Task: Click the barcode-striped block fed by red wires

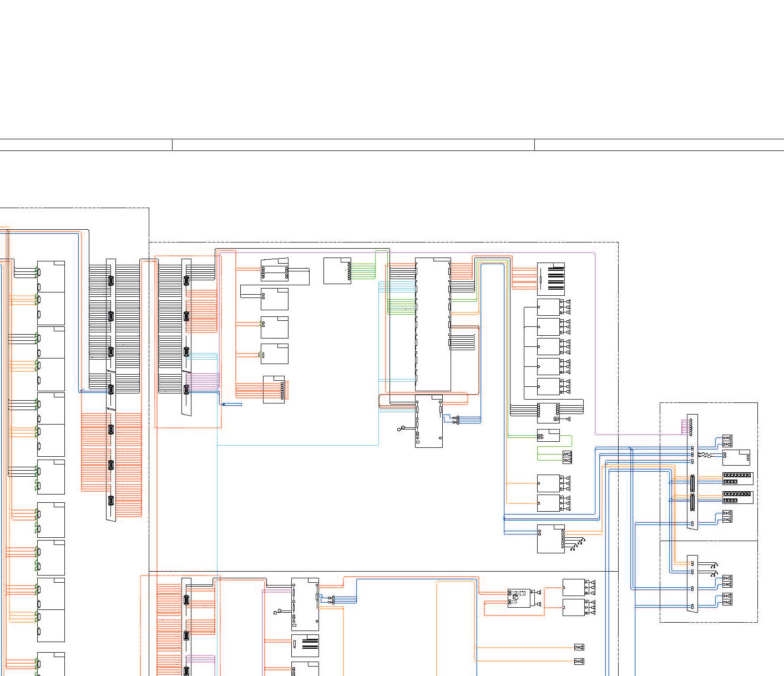Action: point(551,279)
